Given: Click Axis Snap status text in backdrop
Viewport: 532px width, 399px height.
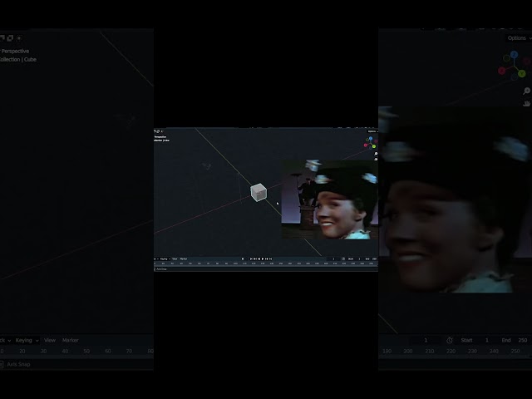Looking at the screenshot, I should pyautogui.click(x=18, y=364).
